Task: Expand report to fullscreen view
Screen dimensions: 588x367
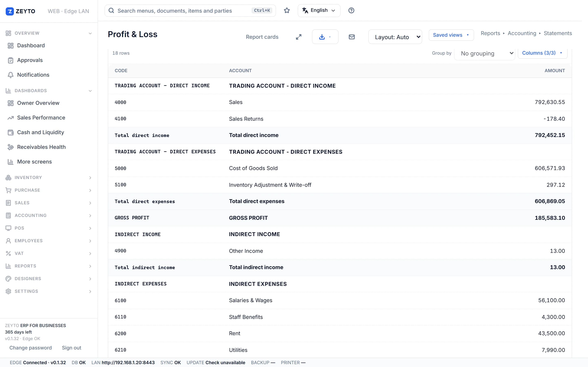Action: [x=299, y=37]
